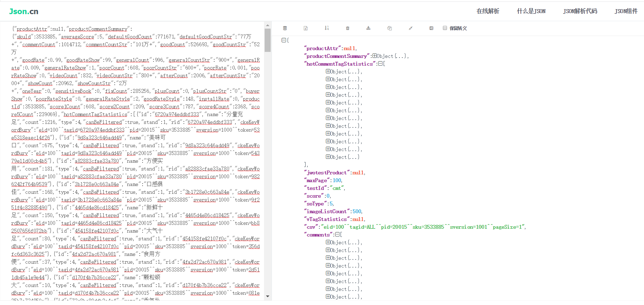Click the format JSON stack icon
Screen dimensions: 644x305
285,28
